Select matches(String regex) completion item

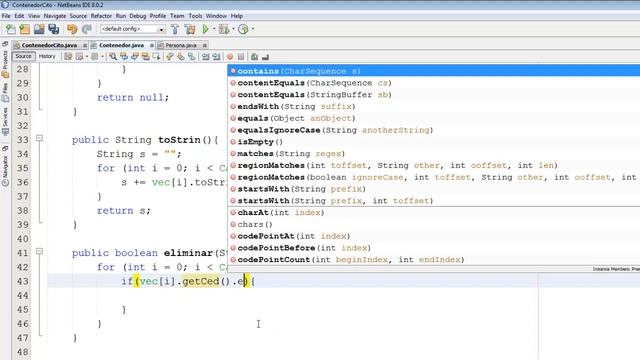tap(433, 154)
